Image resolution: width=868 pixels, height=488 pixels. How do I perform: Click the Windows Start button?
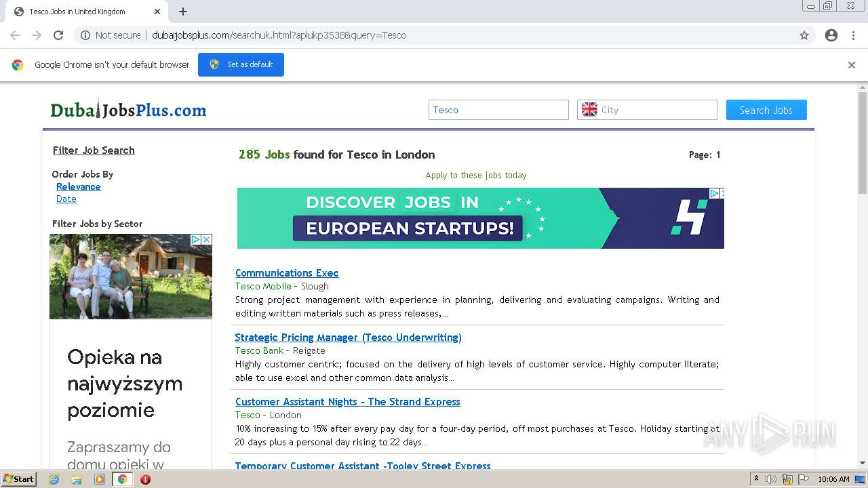point(18,479)
